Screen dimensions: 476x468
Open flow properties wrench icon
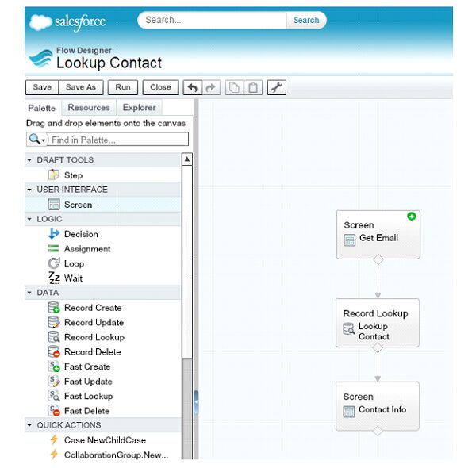[276, 88]
